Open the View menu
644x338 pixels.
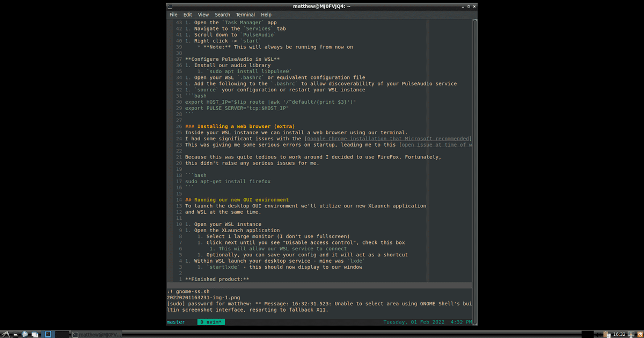click(203, 15)
